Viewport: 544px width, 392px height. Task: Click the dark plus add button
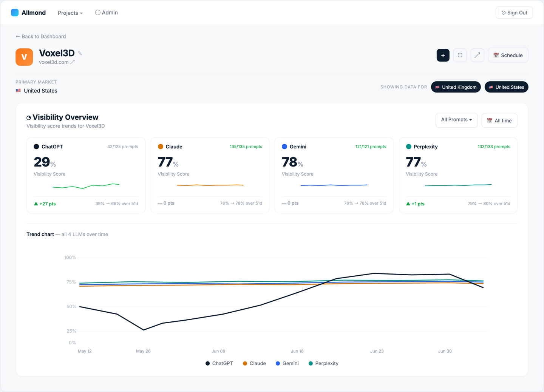(x=443, y=55)
